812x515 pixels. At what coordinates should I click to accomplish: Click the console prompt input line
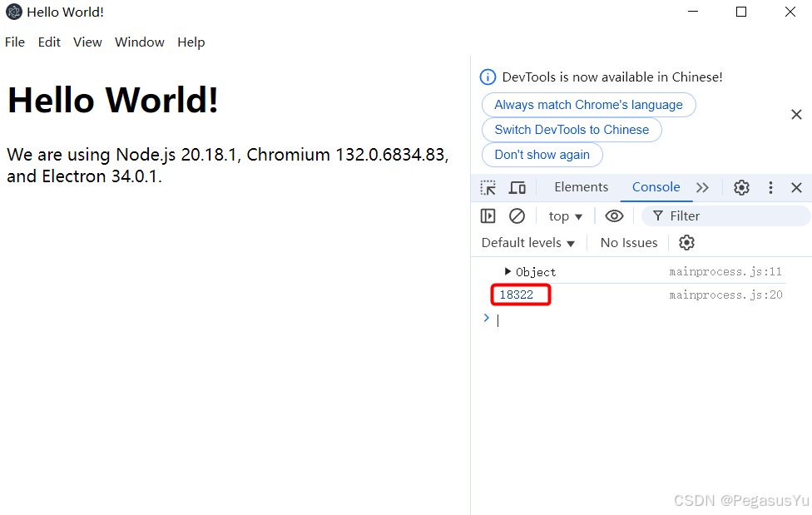641,320
